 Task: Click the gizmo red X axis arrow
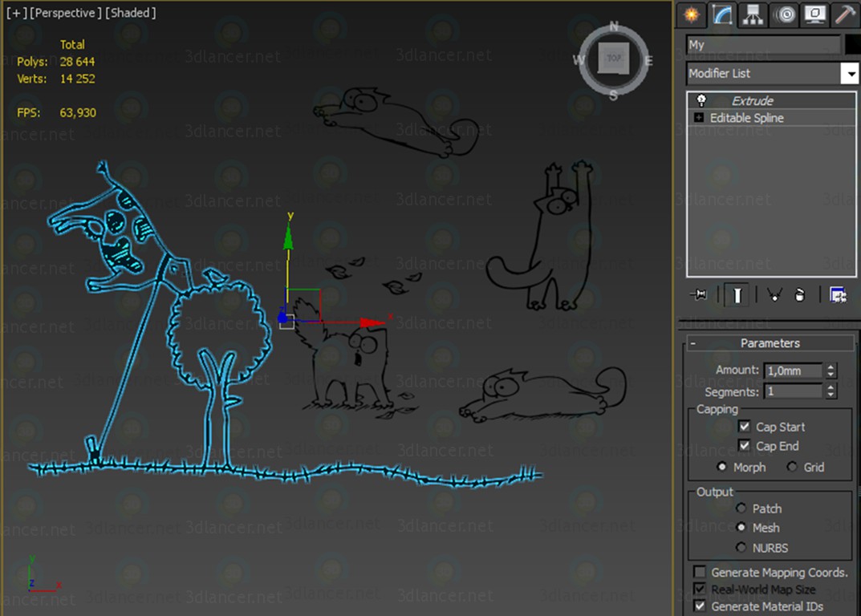click(x=372, y=322)
